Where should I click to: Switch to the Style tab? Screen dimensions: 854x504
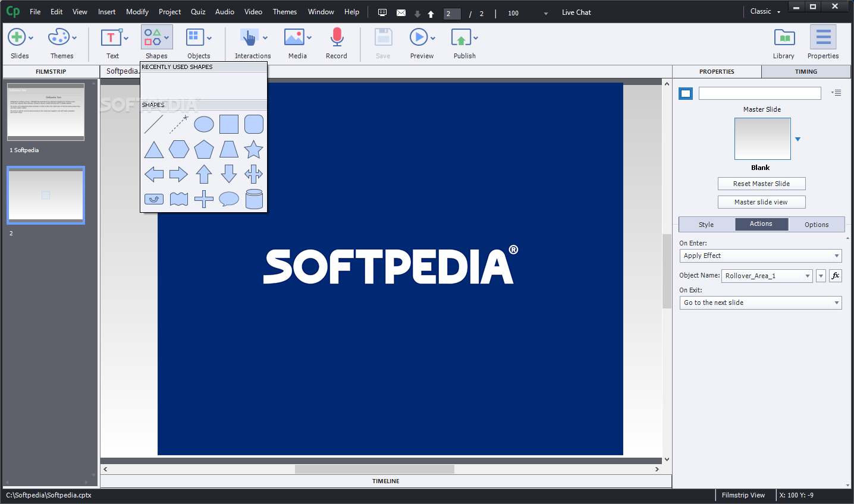(707, 225)
